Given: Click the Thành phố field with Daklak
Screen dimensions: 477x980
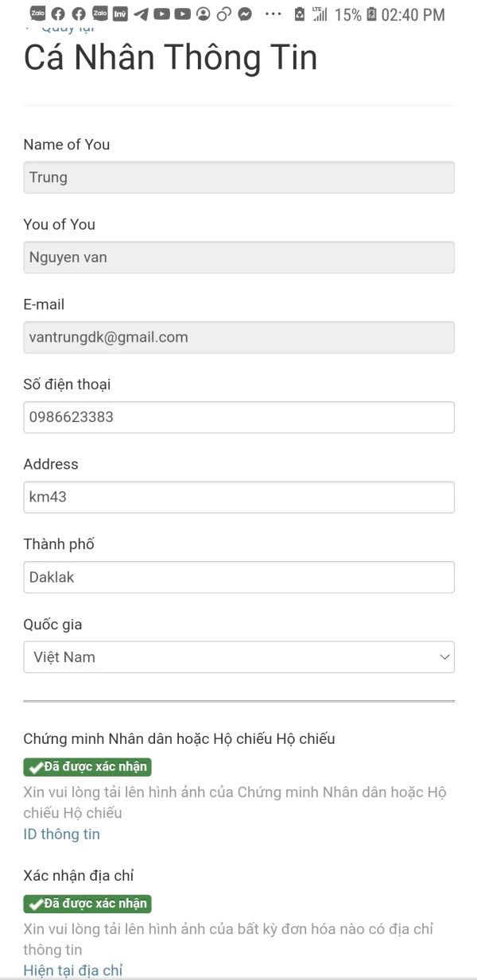Looking at the screenshot, I should [238, 577].
